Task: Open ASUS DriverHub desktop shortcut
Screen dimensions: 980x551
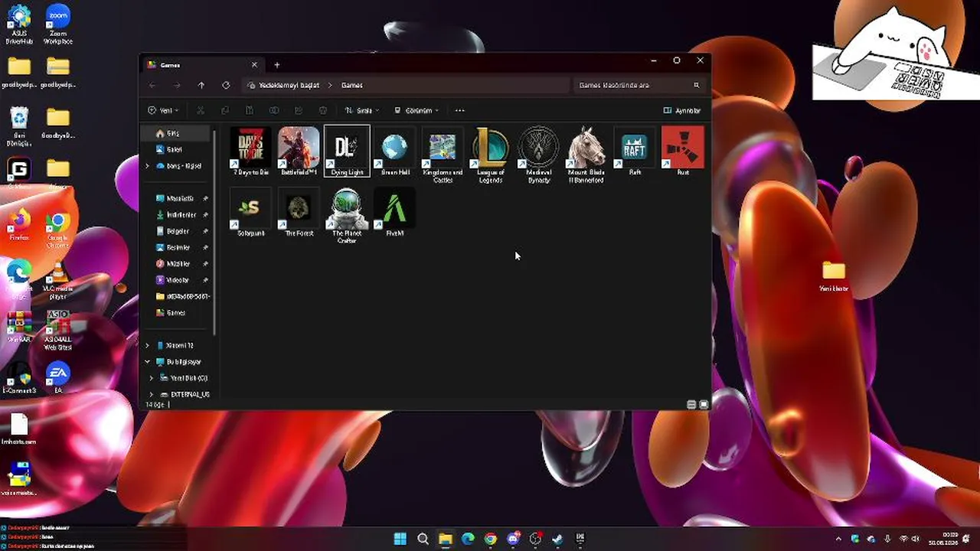Action: tap(19, 24)
